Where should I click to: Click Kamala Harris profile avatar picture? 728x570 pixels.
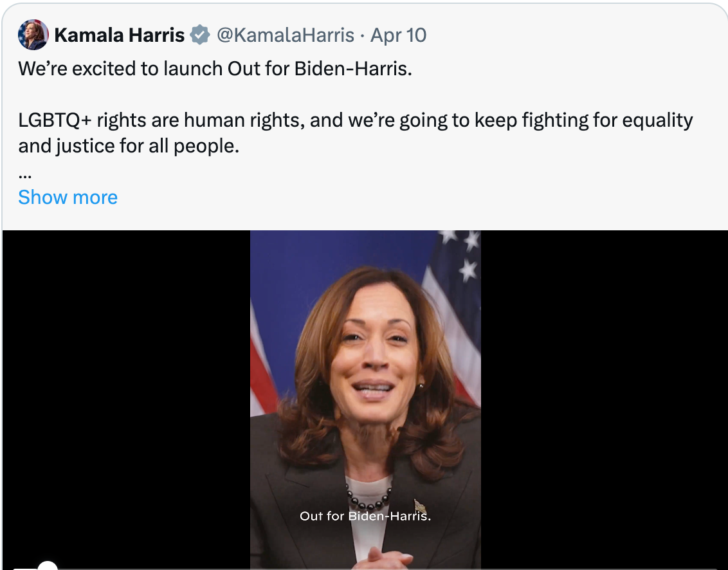[33, 35]
